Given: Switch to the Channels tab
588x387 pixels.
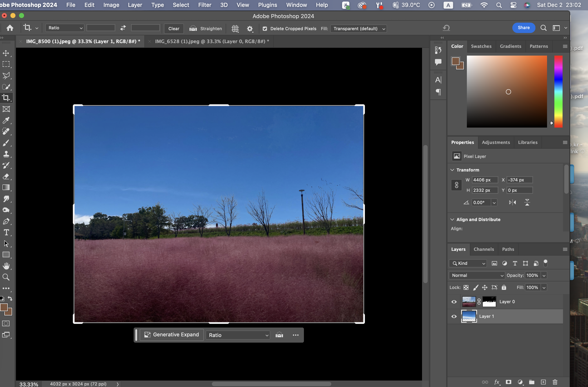Looking at the screenshot, I should [x=483, y=249].
